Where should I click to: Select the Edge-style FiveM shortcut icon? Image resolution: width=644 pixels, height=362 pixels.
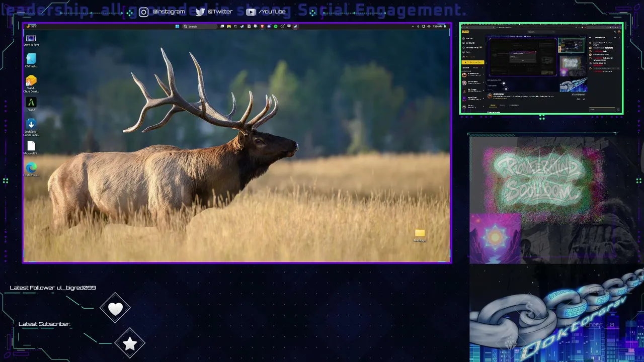tap(31, 169)
